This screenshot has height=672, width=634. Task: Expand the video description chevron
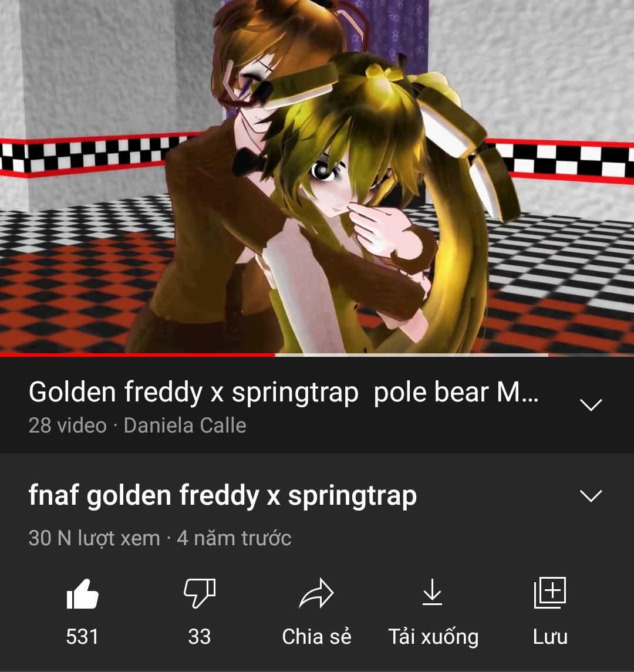pos(591,495)
